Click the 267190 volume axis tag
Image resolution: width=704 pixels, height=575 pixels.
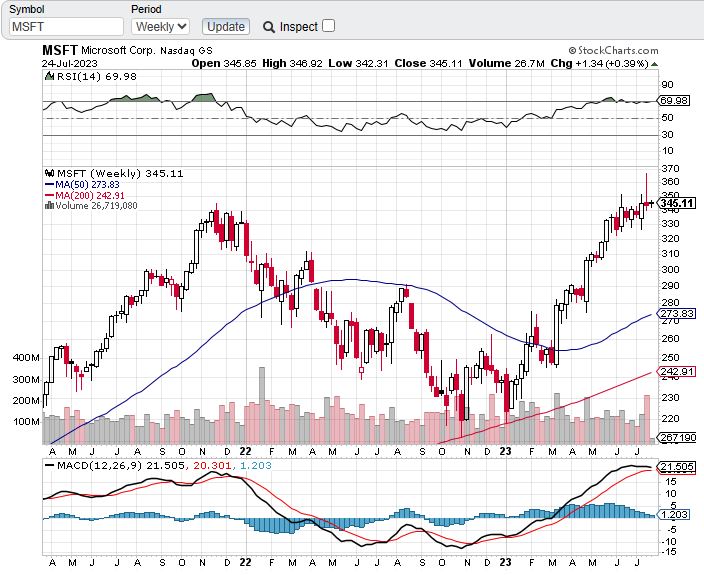pyautogui.click(x=677, y=437)
